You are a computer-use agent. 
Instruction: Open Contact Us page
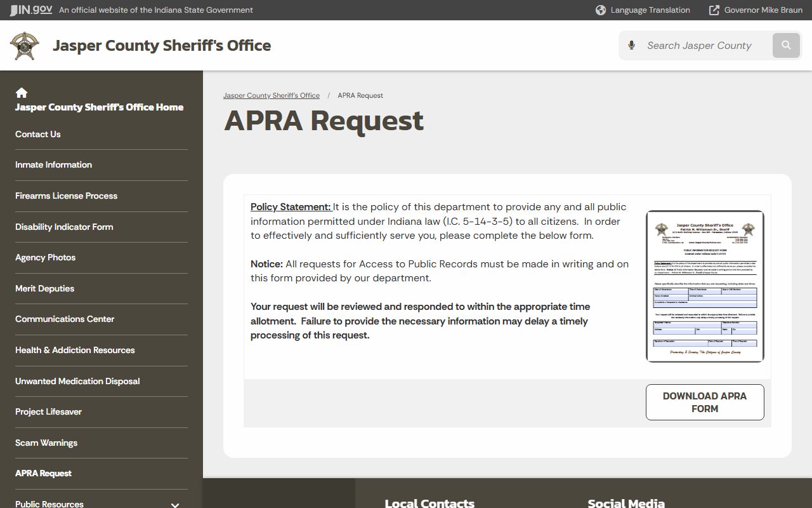[38, 134]
